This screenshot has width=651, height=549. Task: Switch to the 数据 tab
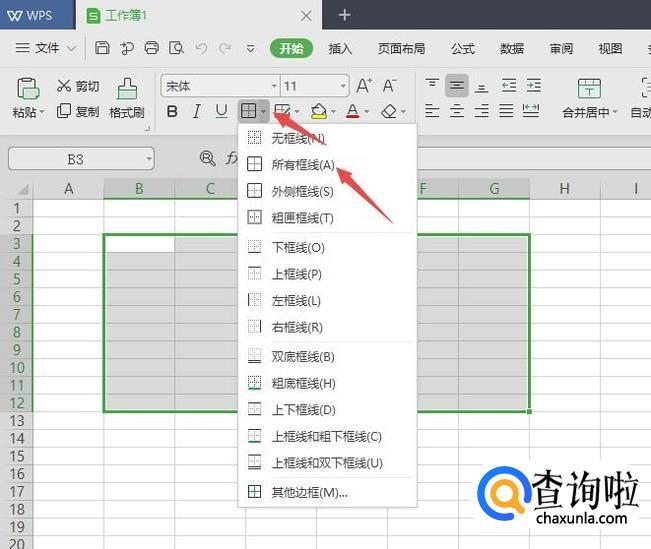tap(512, 49)
